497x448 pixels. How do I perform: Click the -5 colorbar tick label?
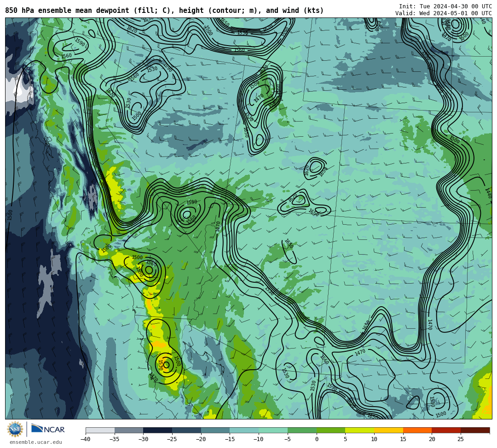[288, 439]
